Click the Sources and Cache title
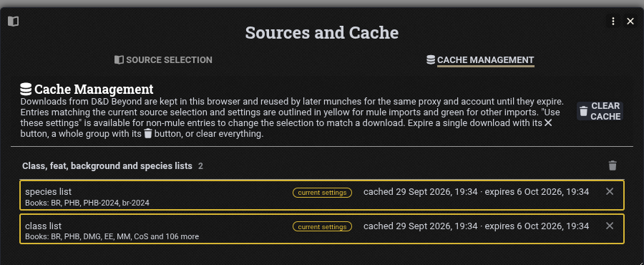Image resolution: width=644 pixels, height=265 pixels. [x=321, y=32]
